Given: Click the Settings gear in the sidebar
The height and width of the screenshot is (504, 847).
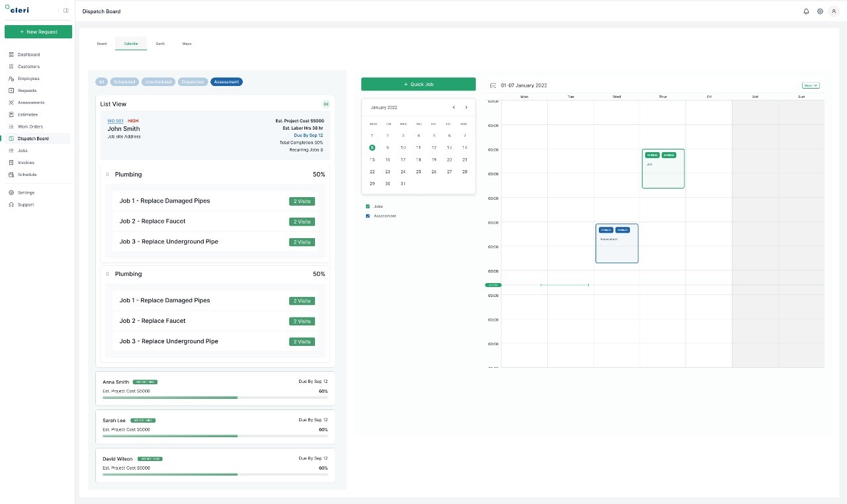Looking at the screenshot, I should point(11,192).
